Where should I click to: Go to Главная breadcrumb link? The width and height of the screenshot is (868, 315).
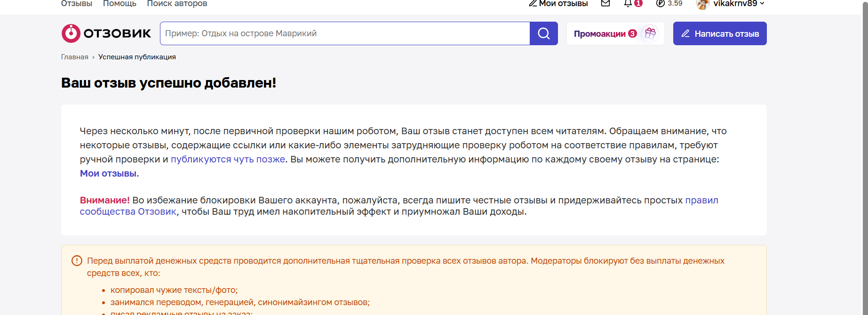75,57
